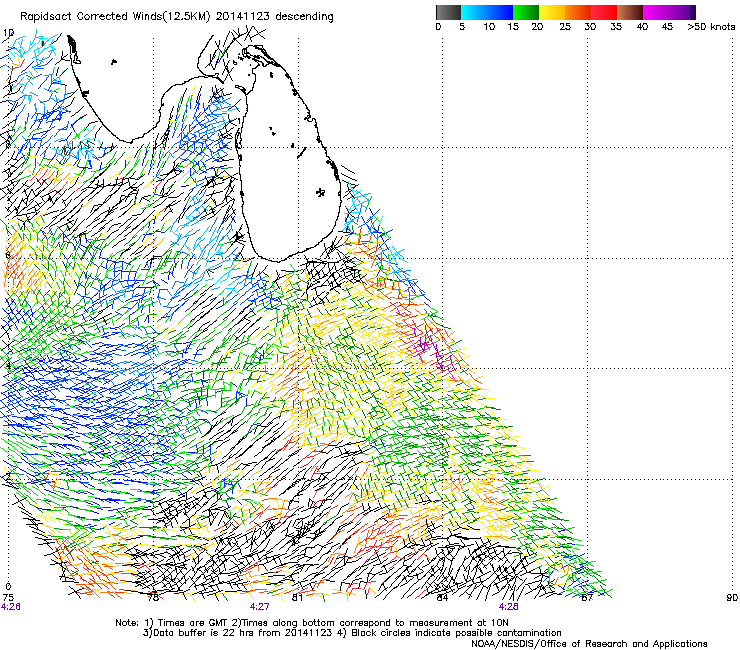Click the green 15–20 knot legend segment

(526, 12)
